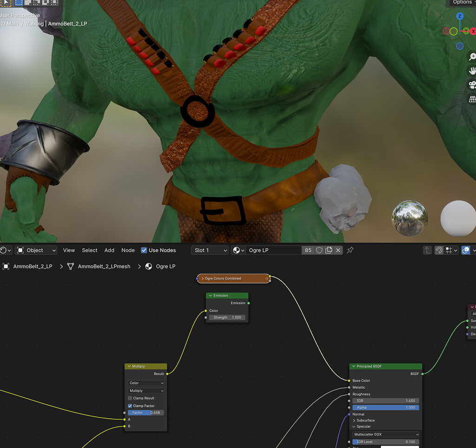
Task: Click the go-to-parent-node-tree arrow icon
Action: [427, 250]
